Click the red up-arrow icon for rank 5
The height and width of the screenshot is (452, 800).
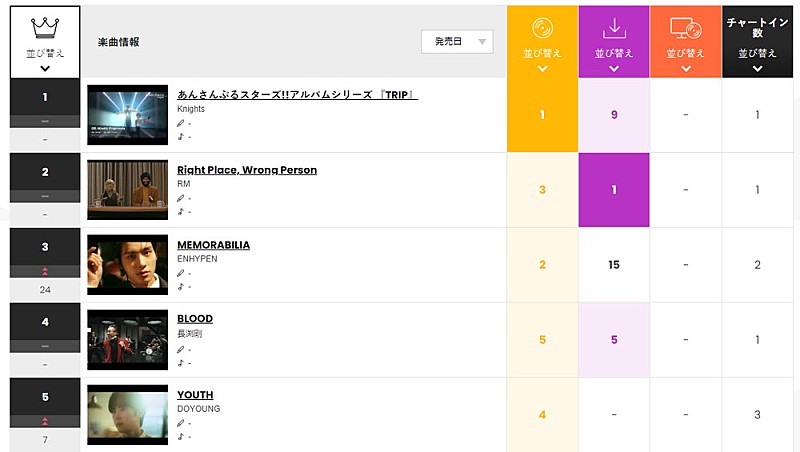point(44,421)
